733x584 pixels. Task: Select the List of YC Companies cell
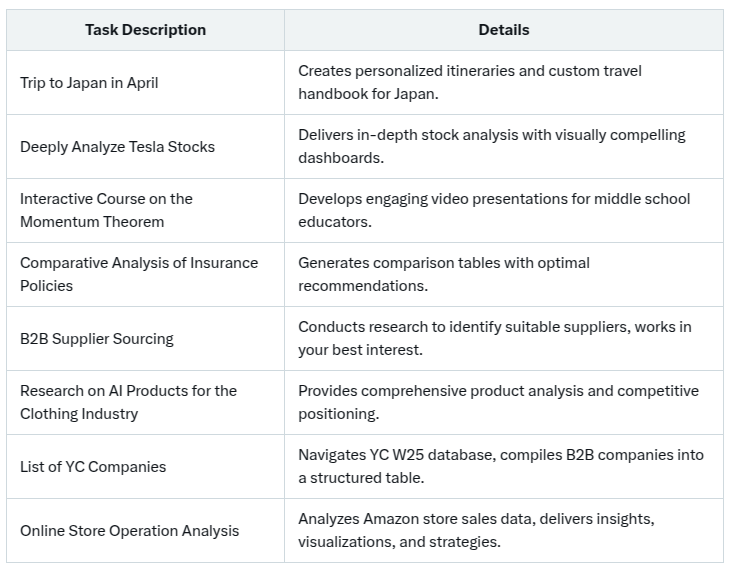pos(145,467)
